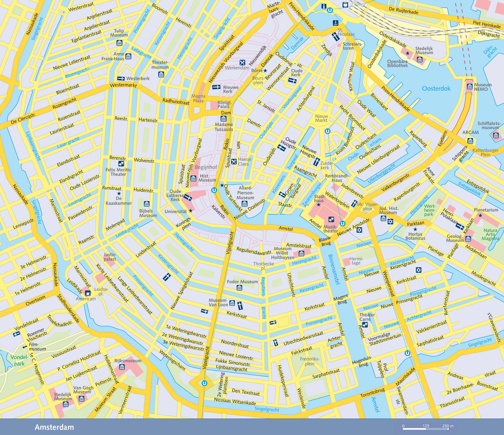
Task: Click the Anne Frank-Haus museum icon
Action: 128,57
